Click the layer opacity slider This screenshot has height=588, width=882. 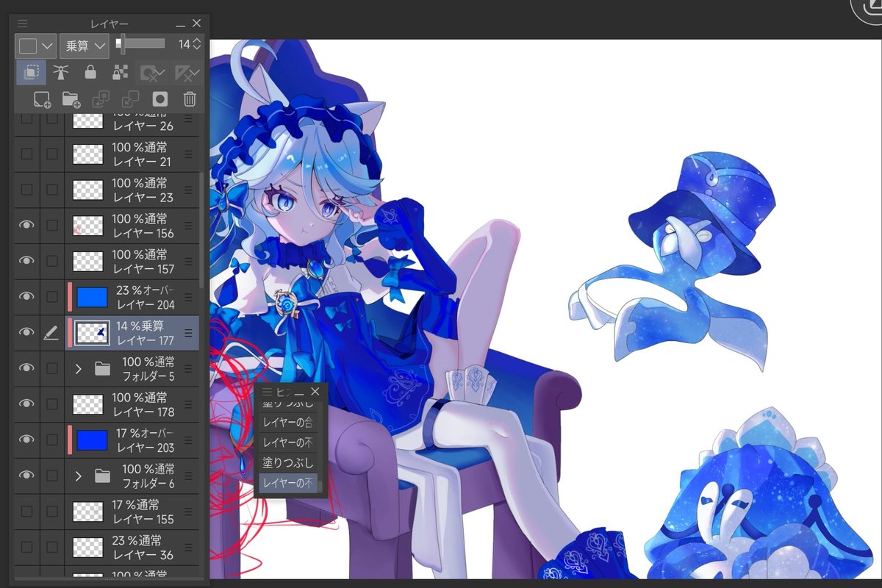click(x=140, y=44)
